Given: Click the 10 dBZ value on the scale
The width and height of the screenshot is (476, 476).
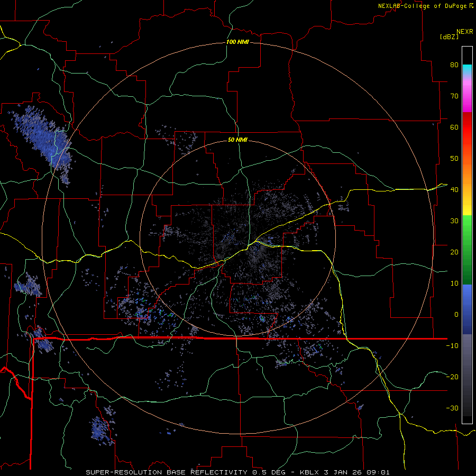Looking at the screenshot, I should coord(454,283).
